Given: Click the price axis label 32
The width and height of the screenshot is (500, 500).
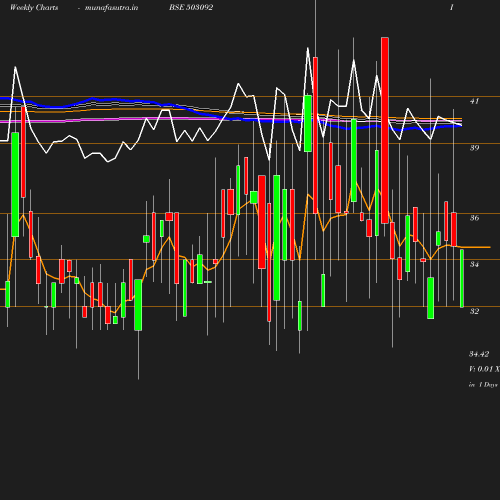Looking at the screenshot, I should pyautogui.click(x=474, y=311).
